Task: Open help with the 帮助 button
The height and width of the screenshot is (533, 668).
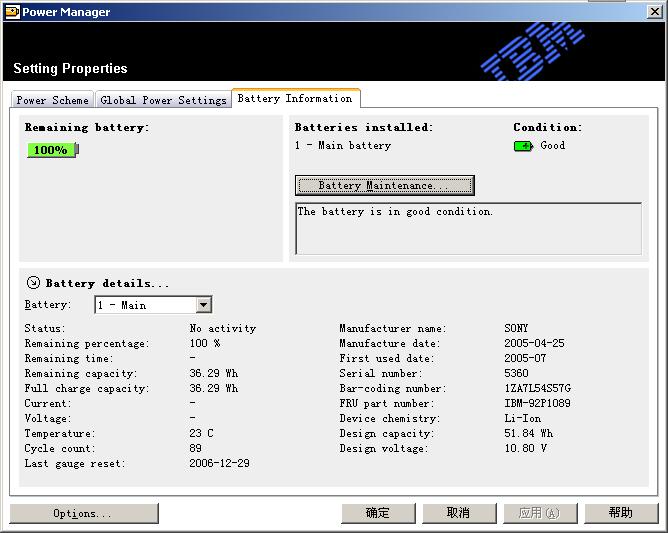Action: click(x=620, y=513)
